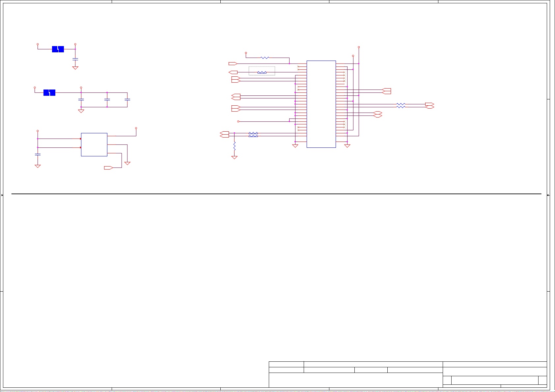Click the ground symbol below the vertical resistor
Screen dimensions: 555x392
pyautogui.click(x=235, y=157)
